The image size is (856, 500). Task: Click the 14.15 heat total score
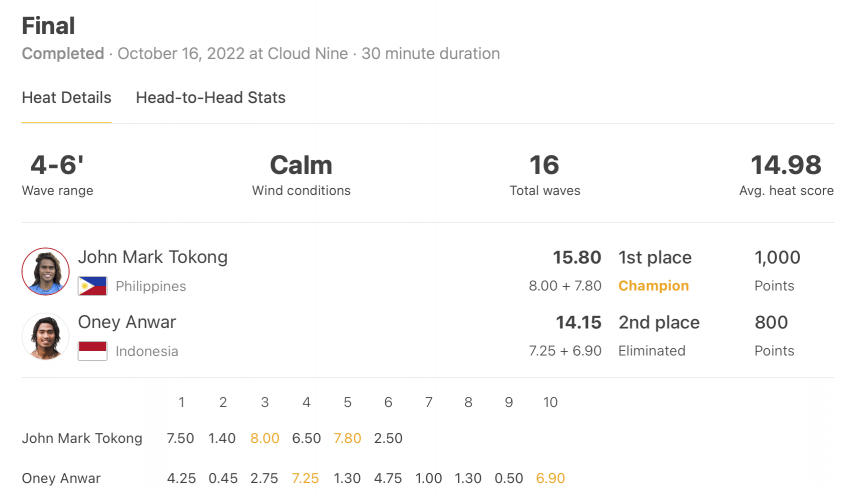579,322
